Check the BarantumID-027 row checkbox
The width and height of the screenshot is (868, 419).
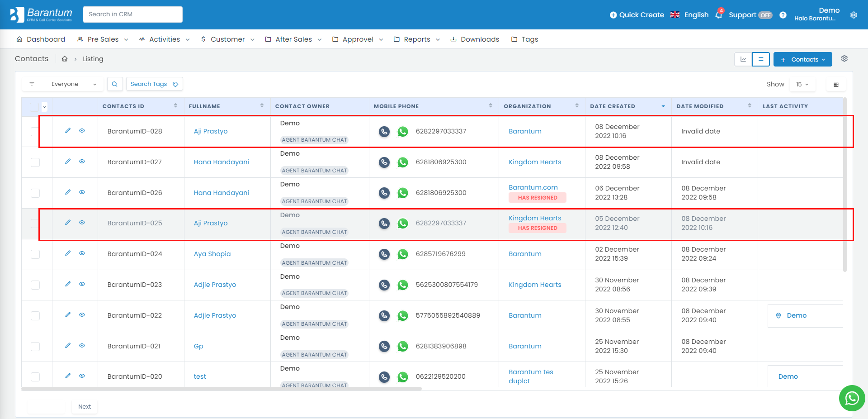pos(35,162)
